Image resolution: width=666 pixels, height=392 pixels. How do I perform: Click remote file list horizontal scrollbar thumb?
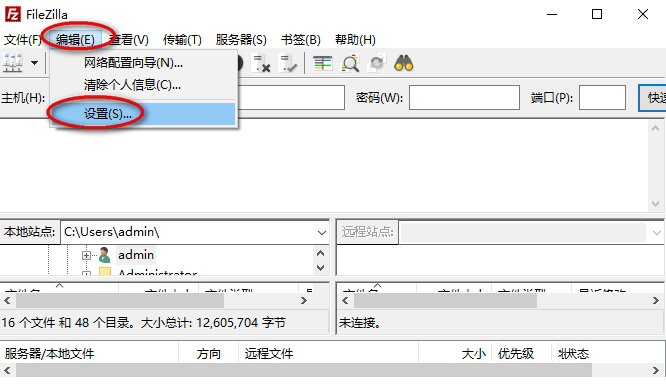pos(445,301)
